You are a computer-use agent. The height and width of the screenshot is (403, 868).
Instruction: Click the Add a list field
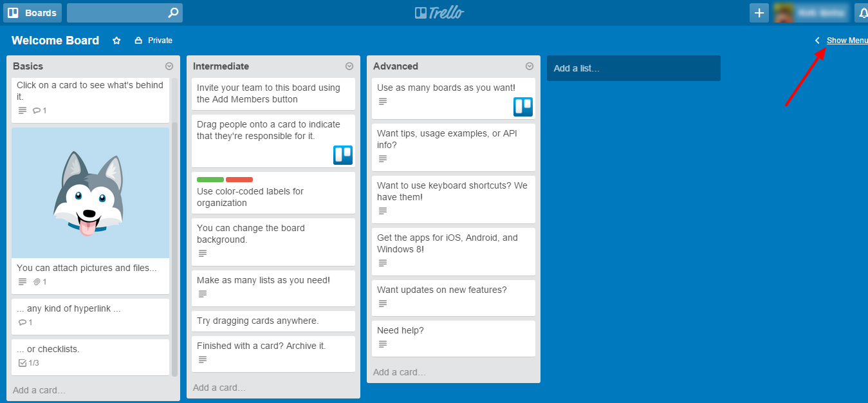click(634, 68)
